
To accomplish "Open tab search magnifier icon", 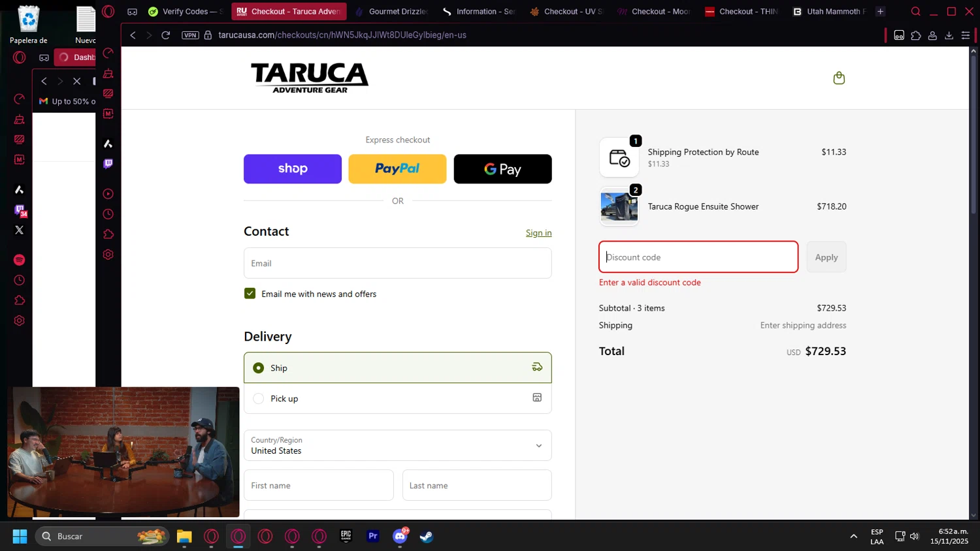I will tap(915, 11).
